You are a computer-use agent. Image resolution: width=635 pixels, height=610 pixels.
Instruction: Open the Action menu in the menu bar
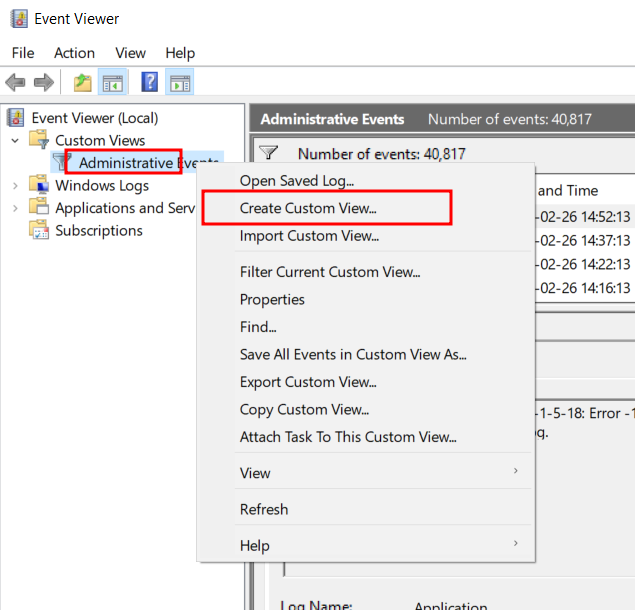pos(74,53)
